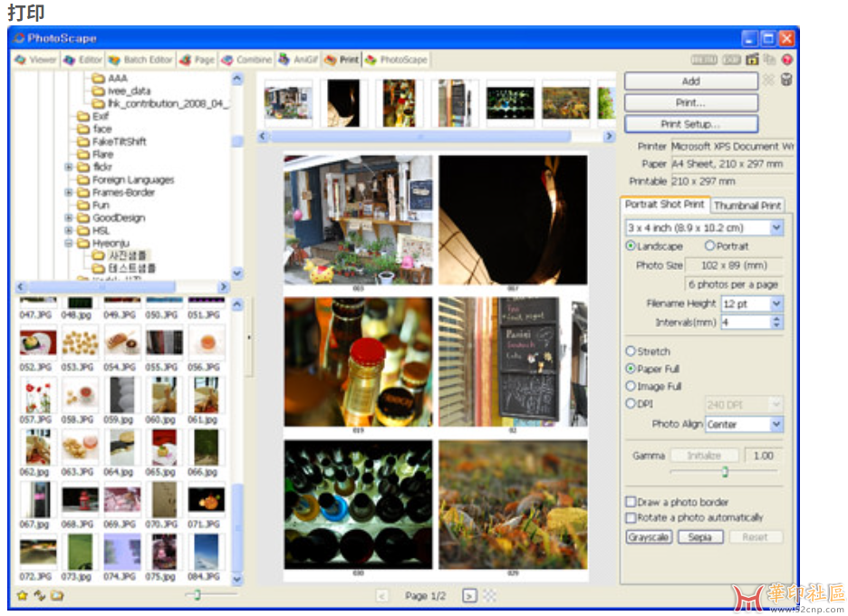
Task: Click the trash can icon near Add
Action: pos(786,80)
